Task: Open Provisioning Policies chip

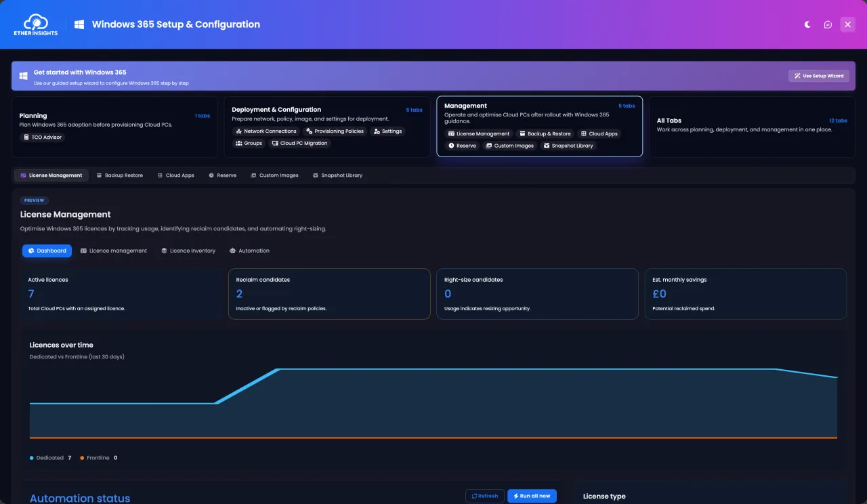Action: [335, 131]
